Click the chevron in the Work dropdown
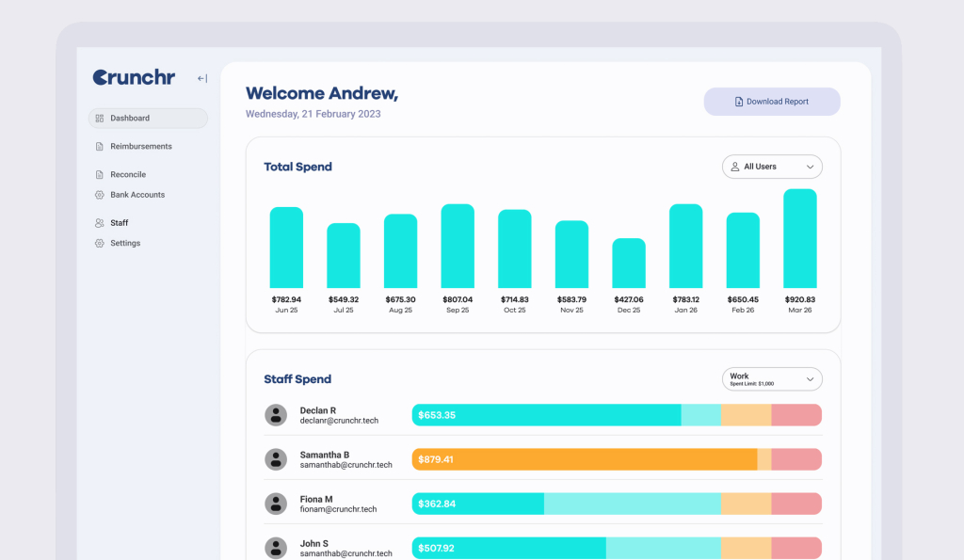This screenshot has width=964, height=560. pos(810,379)
